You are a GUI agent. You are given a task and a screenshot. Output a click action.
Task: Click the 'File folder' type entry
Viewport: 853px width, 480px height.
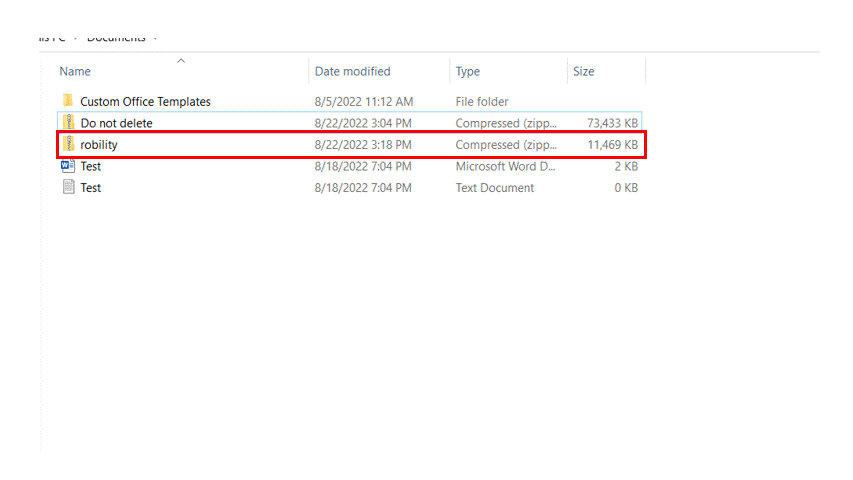tap(482, 102)
